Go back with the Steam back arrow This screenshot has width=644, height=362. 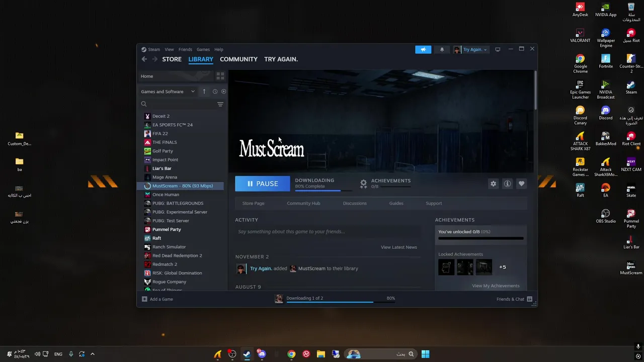point(144,59)
